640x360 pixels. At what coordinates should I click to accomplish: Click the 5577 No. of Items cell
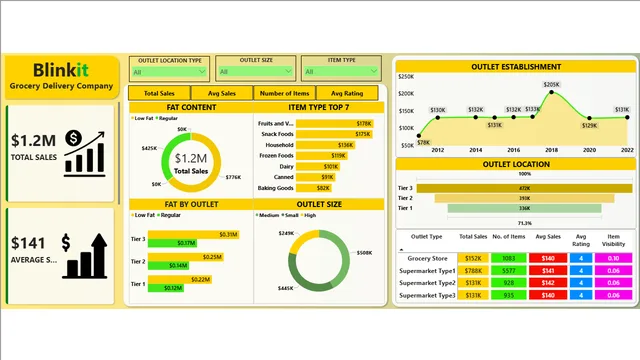point(509,271)
